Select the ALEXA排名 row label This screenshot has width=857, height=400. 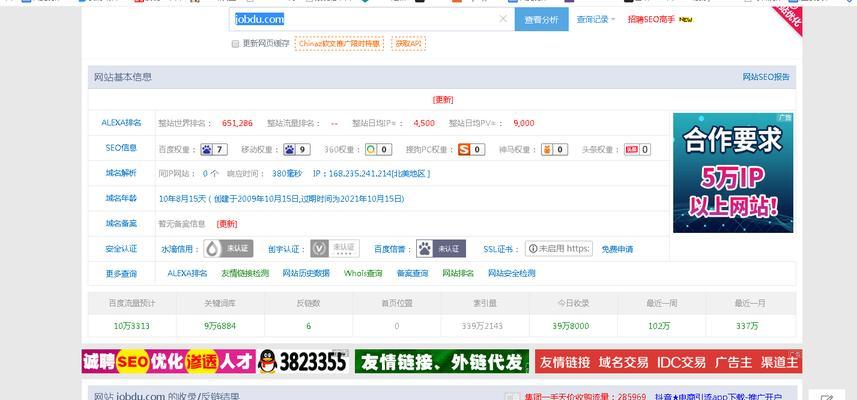121,123
